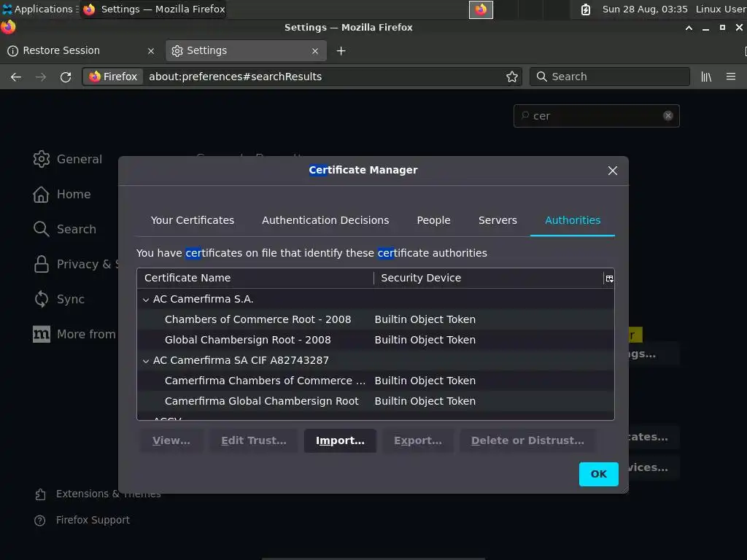Image resolution: width=747 pixels, height=560 pixels.
Task: Select the Authorities tab
Action: (x=573, y=220)
